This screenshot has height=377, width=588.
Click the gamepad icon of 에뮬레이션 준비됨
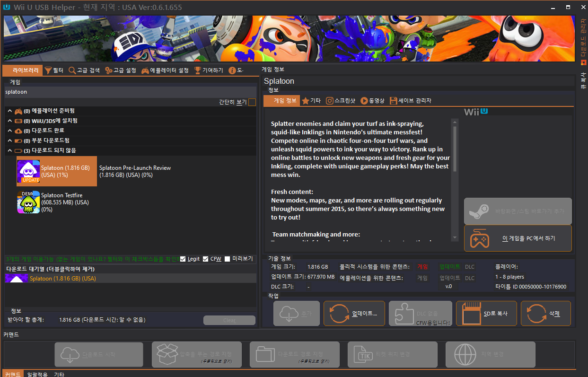click(x=18, y=111)
